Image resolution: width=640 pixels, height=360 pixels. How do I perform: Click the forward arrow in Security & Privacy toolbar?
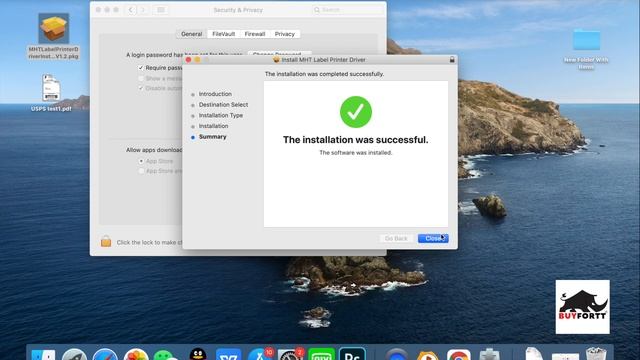143,10
